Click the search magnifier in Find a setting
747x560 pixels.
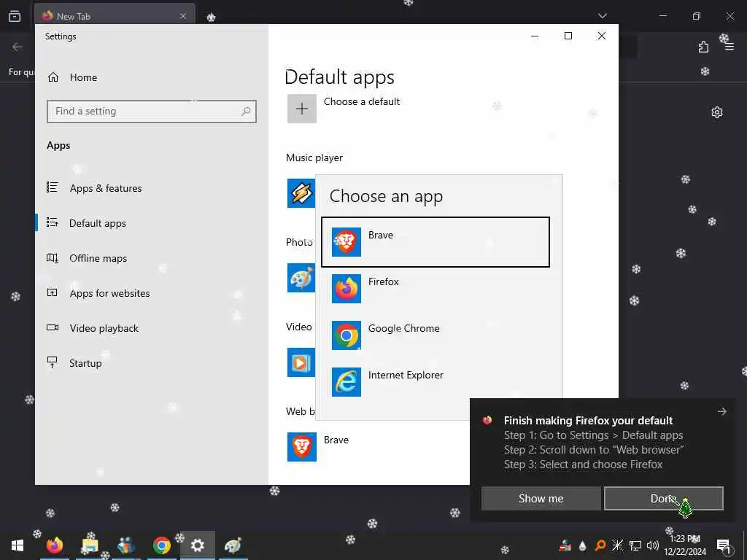tap(246, 111)
